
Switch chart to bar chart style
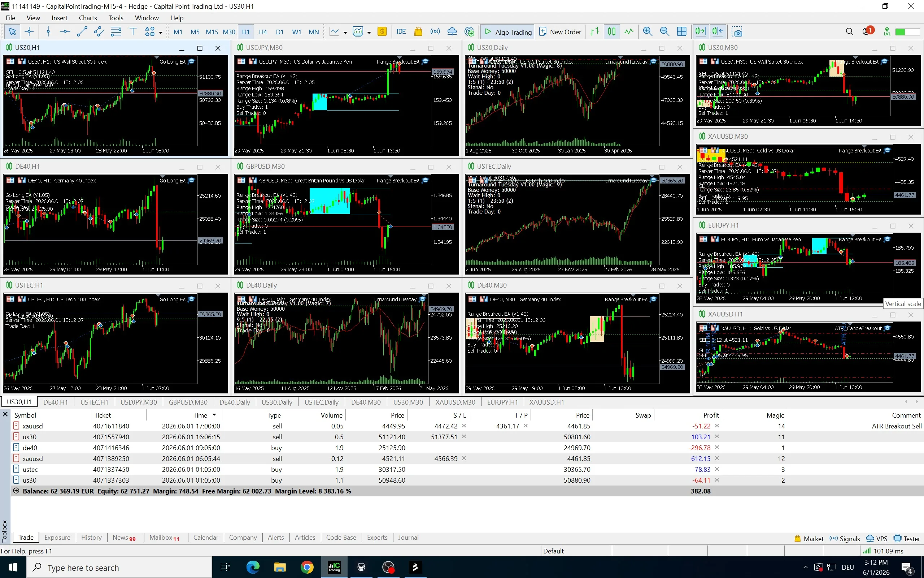tap(595, 32)
